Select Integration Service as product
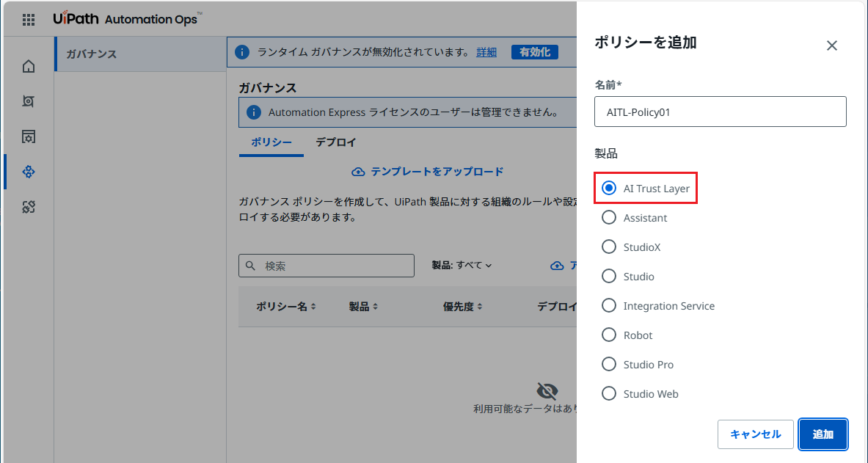This screenshot has width=868, height=463. click(609, 306)
